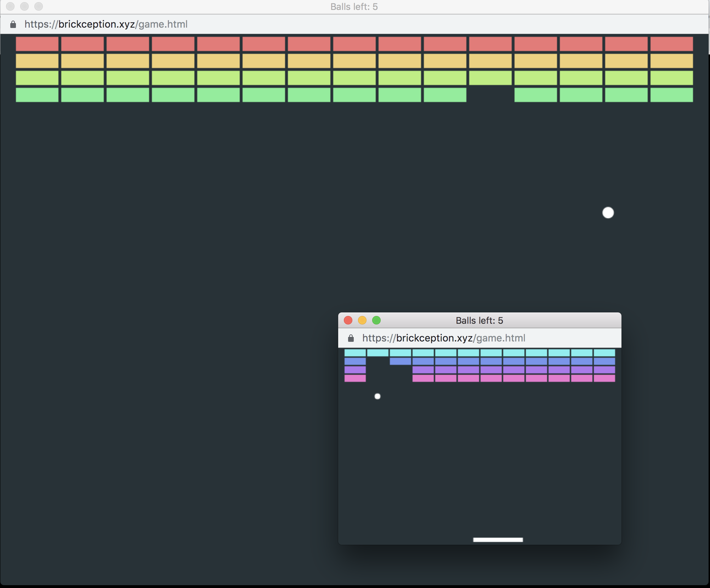
Task: Click the top-left red brick in the large game
Action: 37,44
